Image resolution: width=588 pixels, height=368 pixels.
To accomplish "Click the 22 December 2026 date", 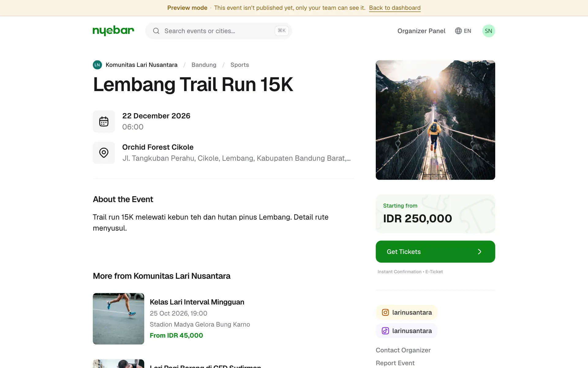I will click(156, 116).
